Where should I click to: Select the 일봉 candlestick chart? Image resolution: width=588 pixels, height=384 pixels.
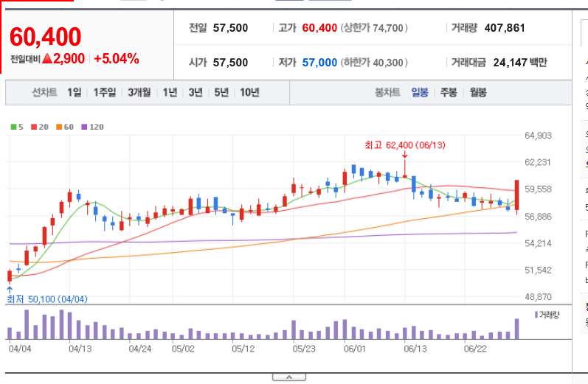tap(420, 92)
